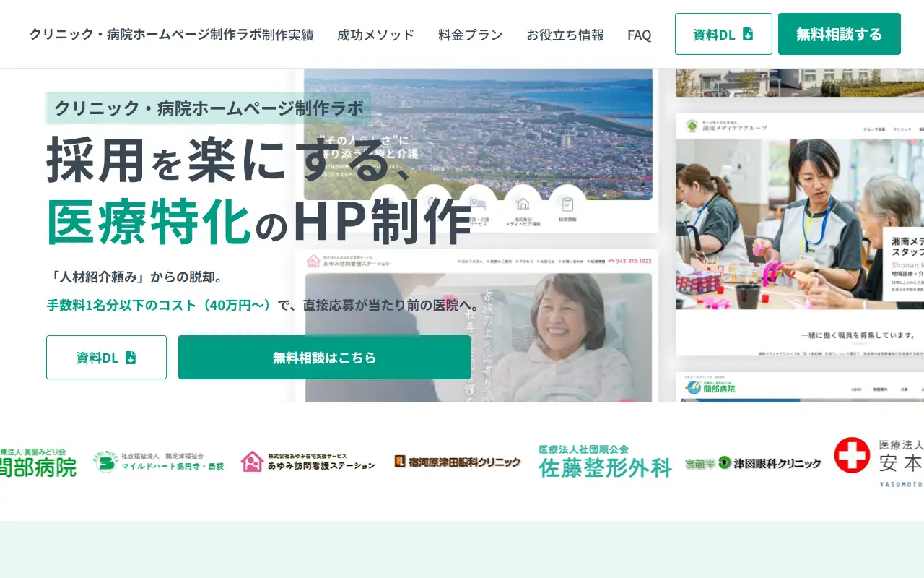Click the マイルドハート高円寺・西荻 logo

tap(159, 462)
